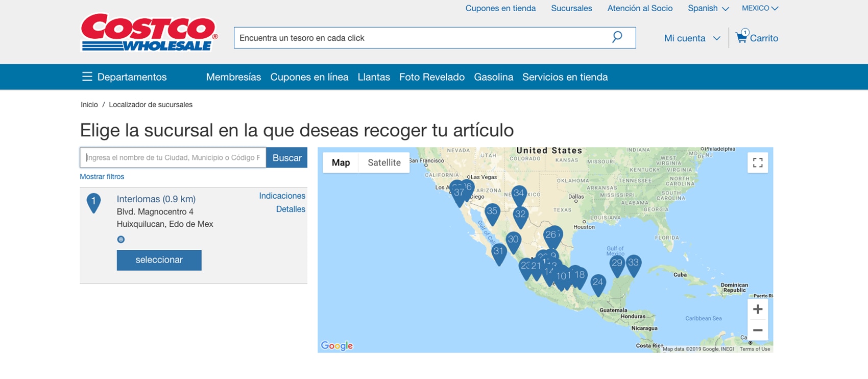Click the city or postal code input field
This screenshot has height=379, width=868.
coord(173,157)
